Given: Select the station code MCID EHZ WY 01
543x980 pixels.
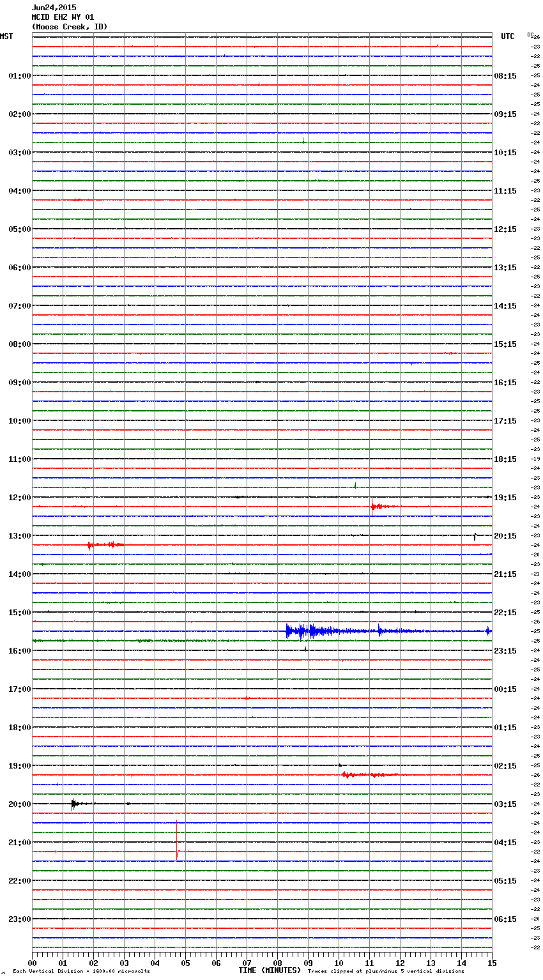Looking at the screenshot, I should (x=63, y=17).
